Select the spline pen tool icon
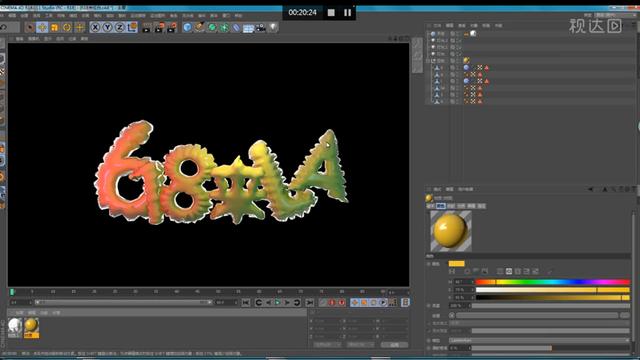This screenshot has height=360, width=640. tap(200, 27)
